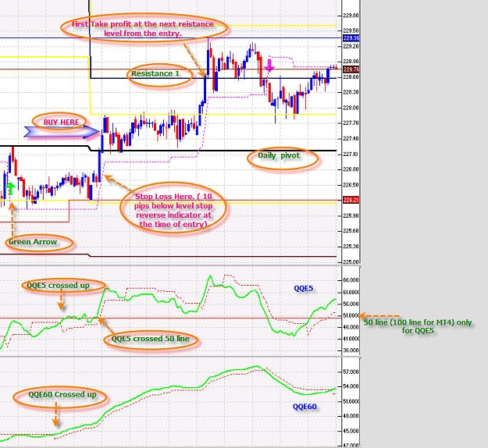
Task: Click the 45.000 level on QQE60 scale
Action: click(x=351, y=431)
